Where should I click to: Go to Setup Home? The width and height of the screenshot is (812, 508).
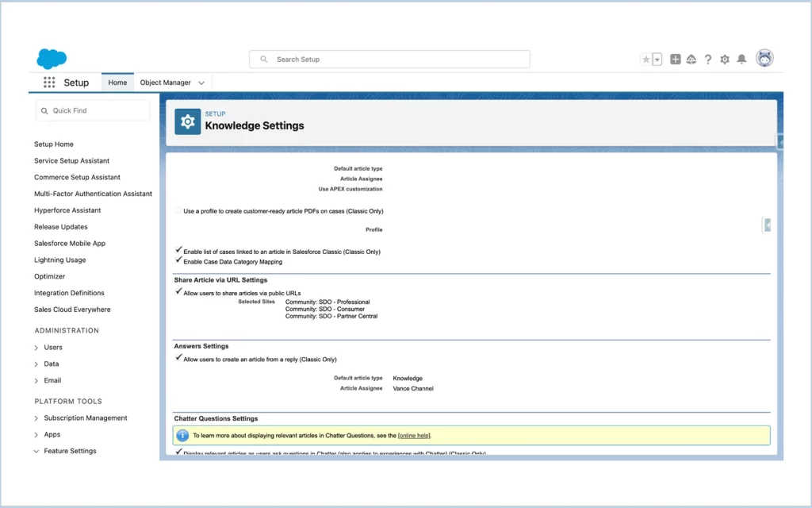click(54, 144)
